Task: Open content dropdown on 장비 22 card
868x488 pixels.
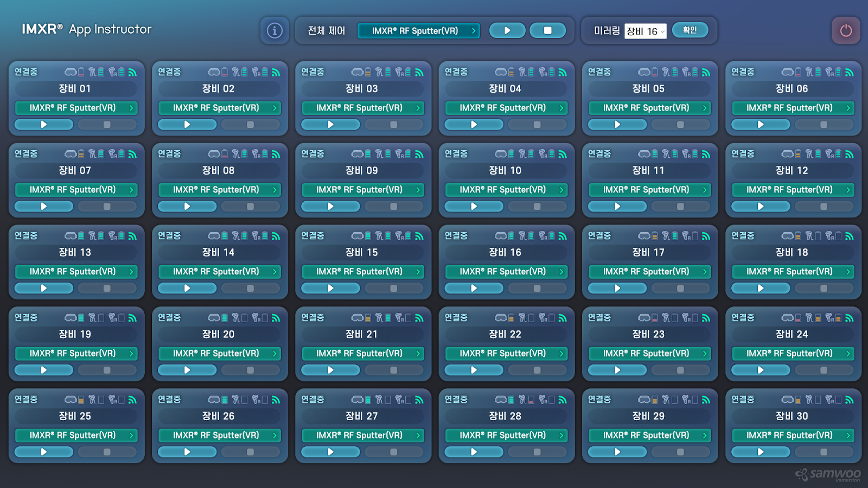Action: [x=506, y=354]
